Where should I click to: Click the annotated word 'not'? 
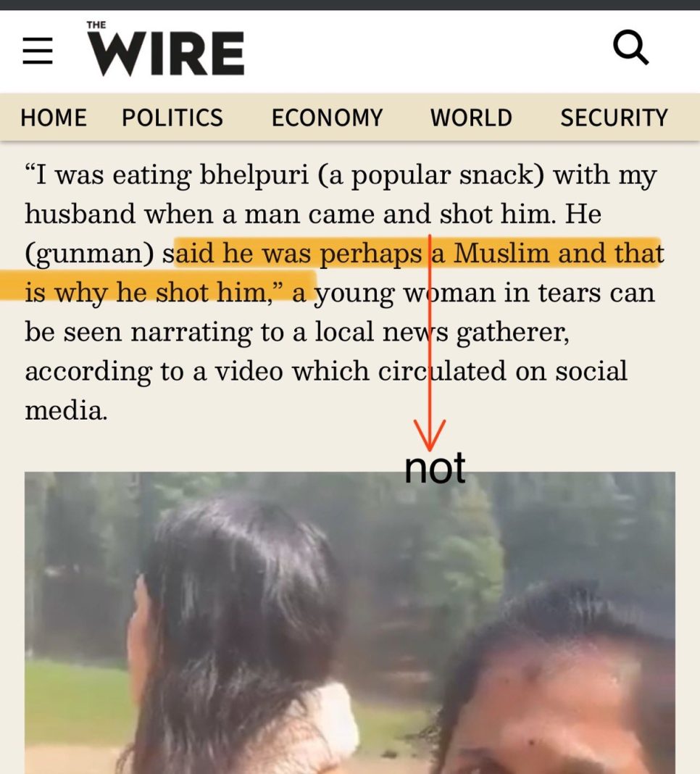point(434,467)
